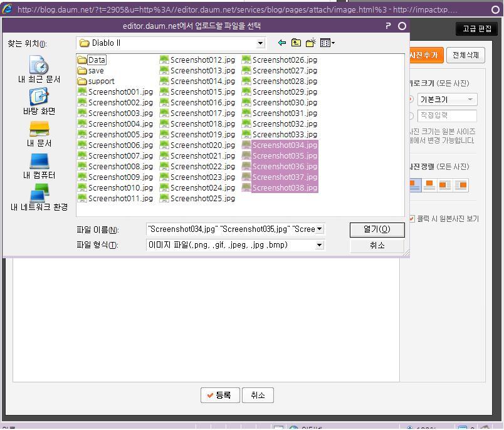Viewport: 504px width, 430px height.
Task: Select Screenshot025.jpg file
Action: tap(197, 198)
